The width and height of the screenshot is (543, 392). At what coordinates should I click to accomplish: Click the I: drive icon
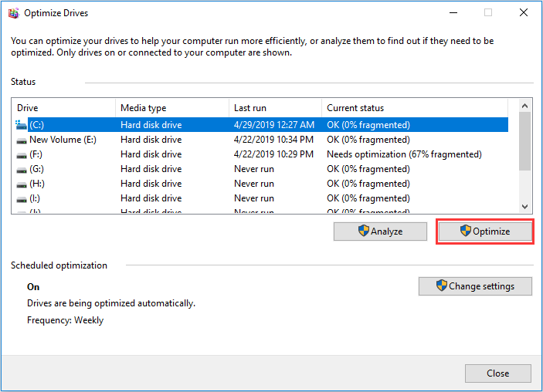point(22,199)
